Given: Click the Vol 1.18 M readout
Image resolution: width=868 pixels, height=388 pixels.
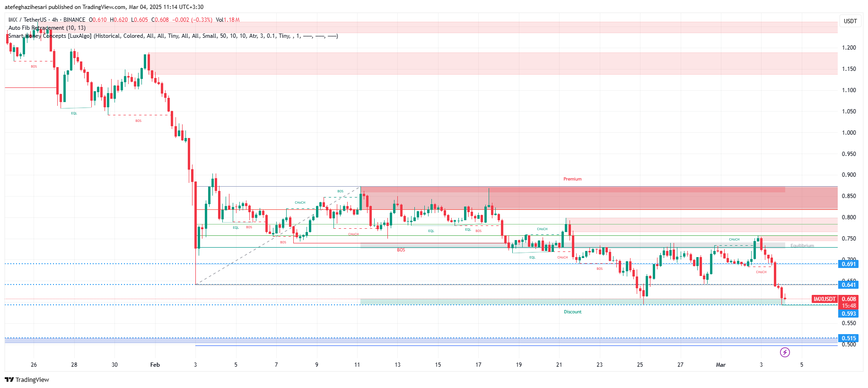Looking at the screenshot, I should coord(228,20).
